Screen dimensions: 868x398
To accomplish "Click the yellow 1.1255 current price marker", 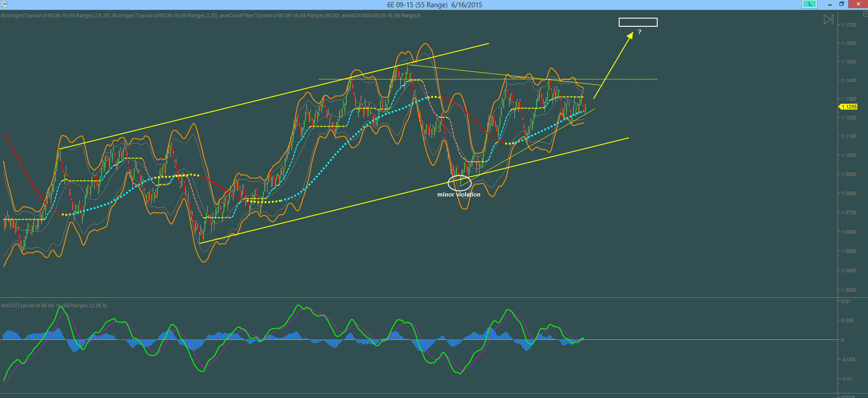I will pyautogui.click(x=849, y=107).
